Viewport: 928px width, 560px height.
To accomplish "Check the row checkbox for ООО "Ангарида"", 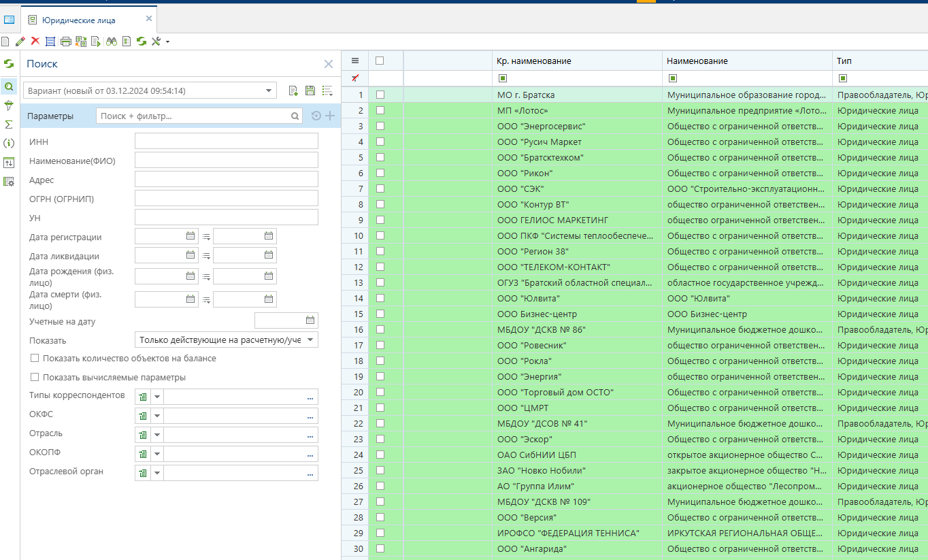I will (x=380, y=548).
